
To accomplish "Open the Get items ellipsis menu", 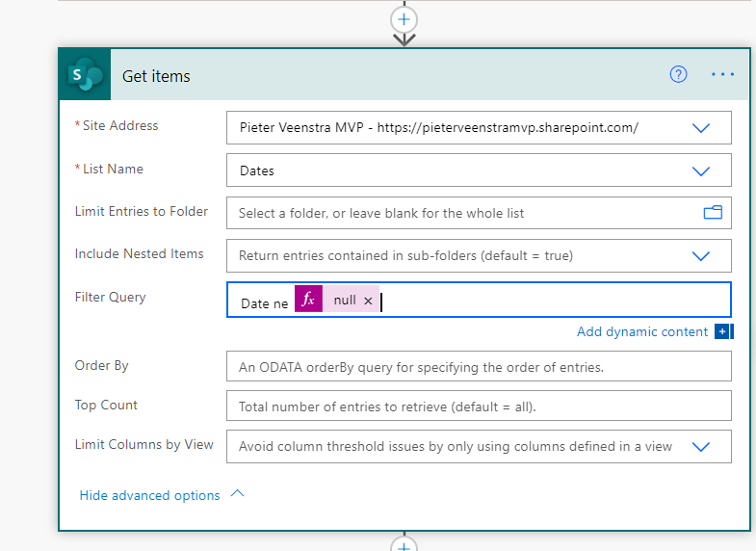I will coord(722,74).
